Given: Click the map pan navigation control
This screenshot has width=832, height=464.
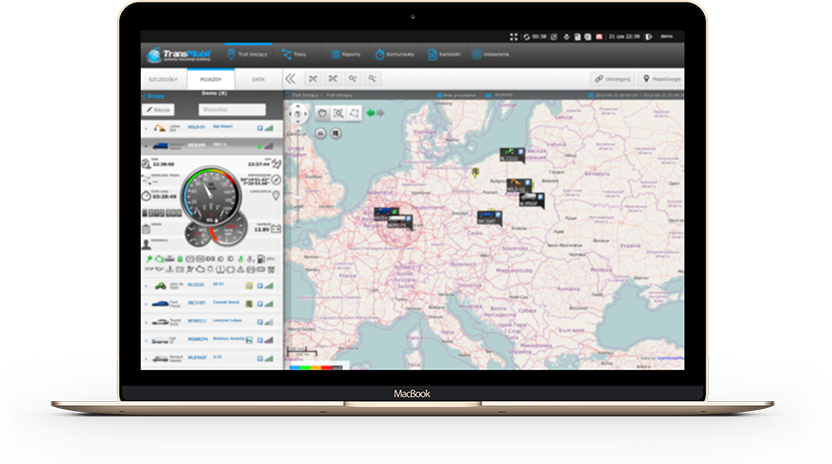Looking at the screenshot, I should (x=299, y=113).
